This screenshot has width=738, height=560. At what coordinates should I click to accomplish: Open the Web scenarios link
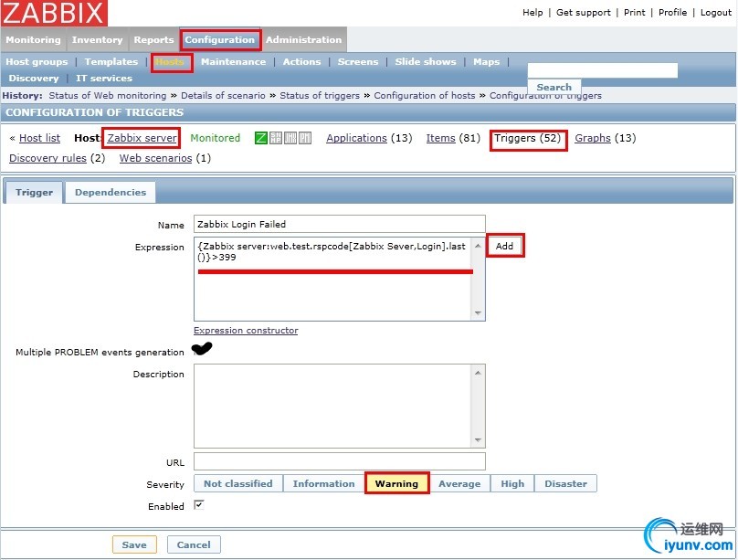(156, 158)
